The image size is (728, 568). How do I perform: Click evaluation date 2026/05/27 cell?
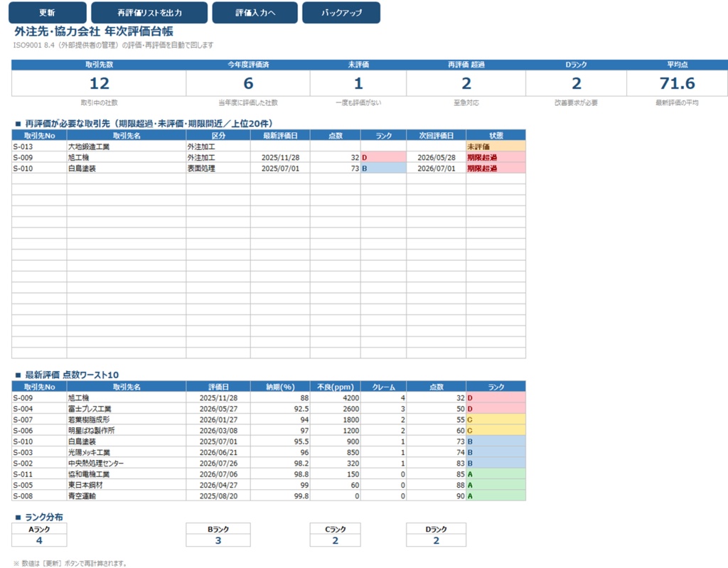(218, 409)
